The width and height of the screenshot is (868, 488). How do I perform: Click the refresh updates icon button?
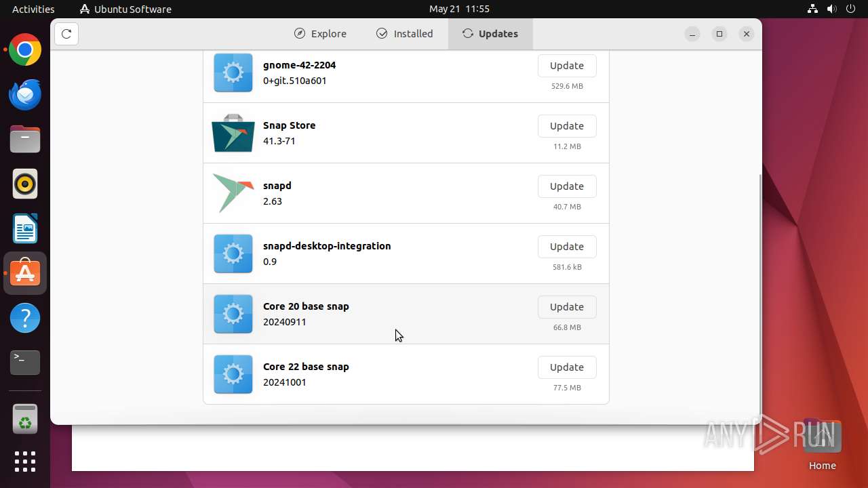pos(66,34)
